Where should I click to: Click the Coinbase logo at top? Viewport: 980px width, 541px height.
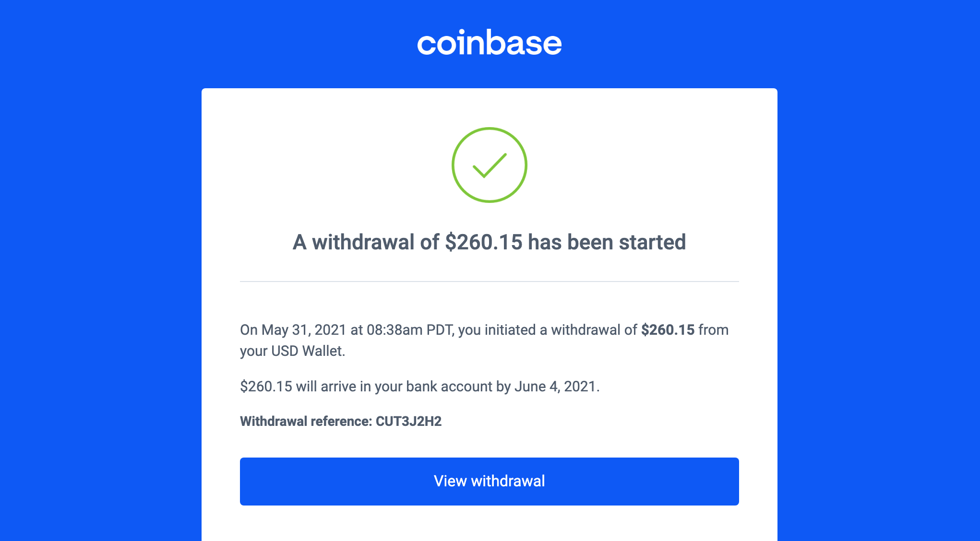coord(490,42)
